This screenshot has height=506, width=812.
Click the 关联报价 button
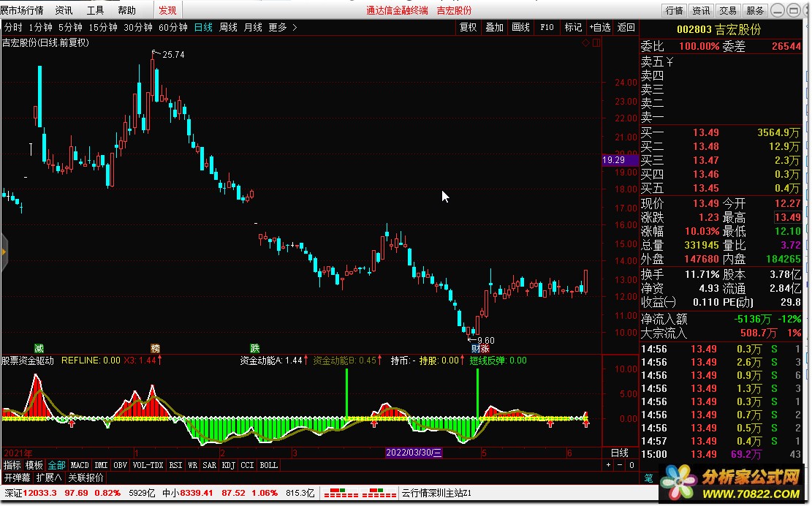coord(86,477)
